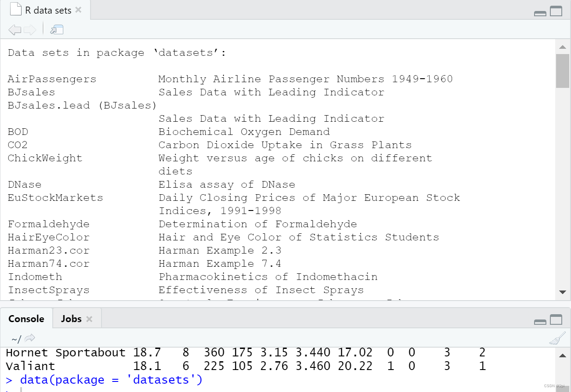This screenshot has width=571, height=392.
Task: Click CO2 dataset name
Action: 18,145
